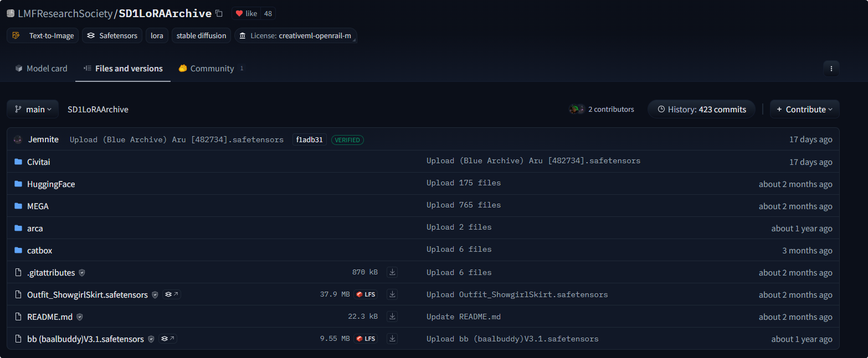Open the README.md file
868x358 pixels.
pyautogui.click(x=50, y=317)
